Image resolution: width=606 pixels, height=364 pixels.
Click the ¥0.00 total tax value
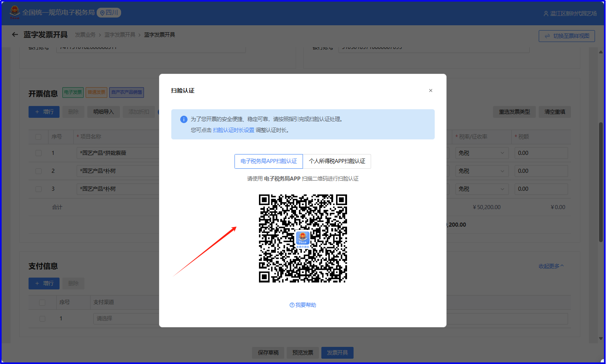558,207
